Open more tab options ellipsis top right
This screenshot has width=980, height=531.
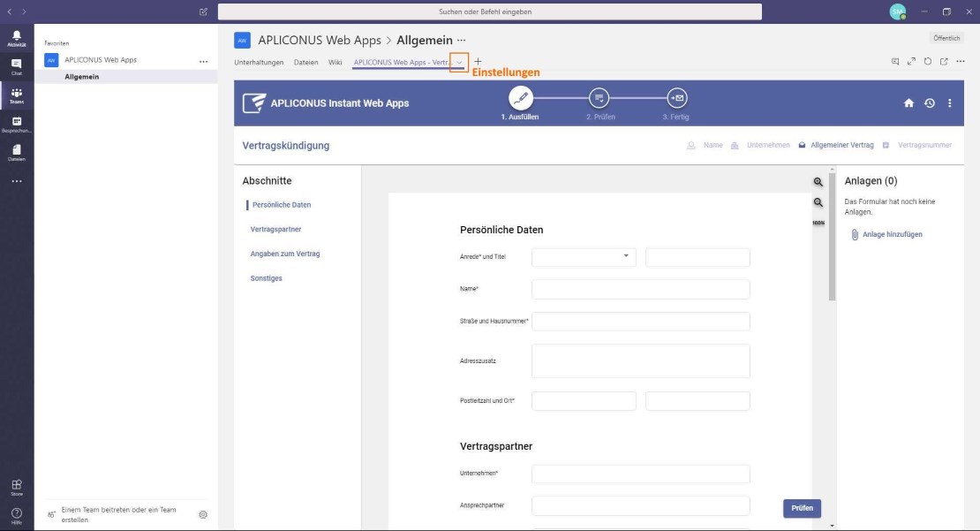coord(961,61)
